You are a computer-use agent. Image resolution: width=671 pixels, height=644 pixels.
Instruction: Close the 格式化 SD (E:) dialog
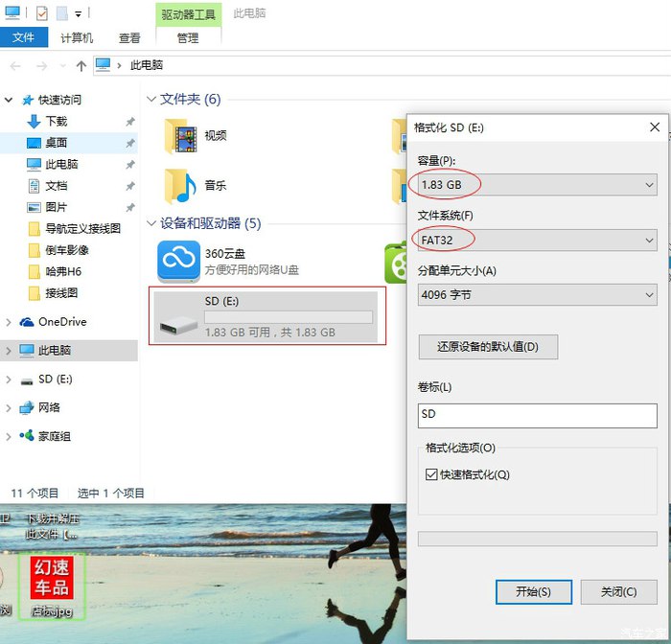(x=655, y=127)
